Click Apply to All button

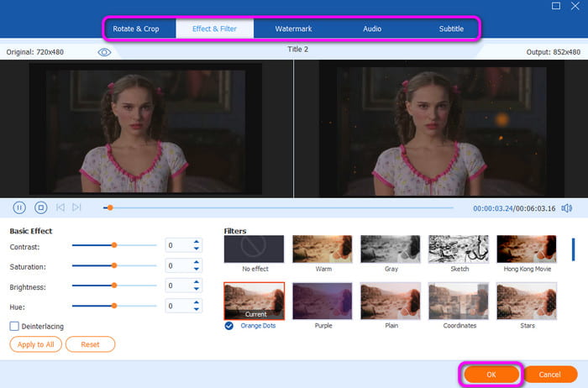click(35, 344)
